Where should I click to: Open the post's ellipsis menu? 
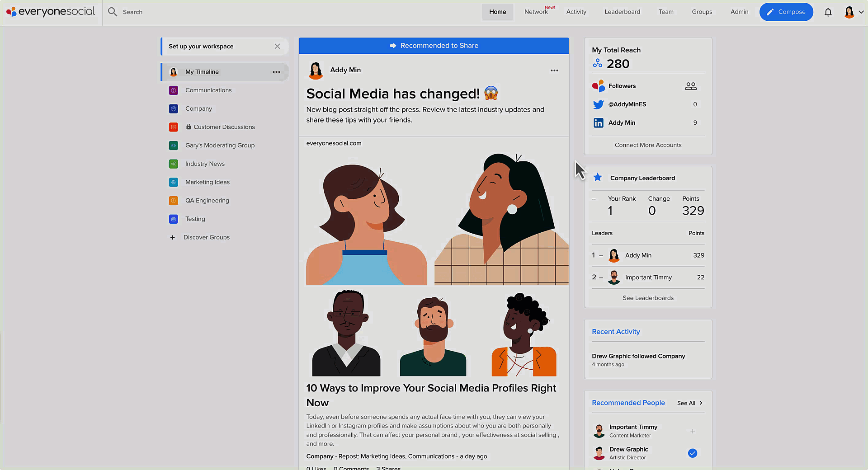coord(554,70)
